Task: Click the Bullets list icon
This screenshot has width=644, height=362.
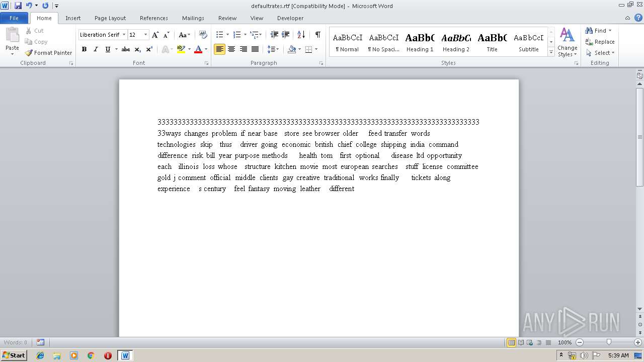Action: (x=219, y=35)
